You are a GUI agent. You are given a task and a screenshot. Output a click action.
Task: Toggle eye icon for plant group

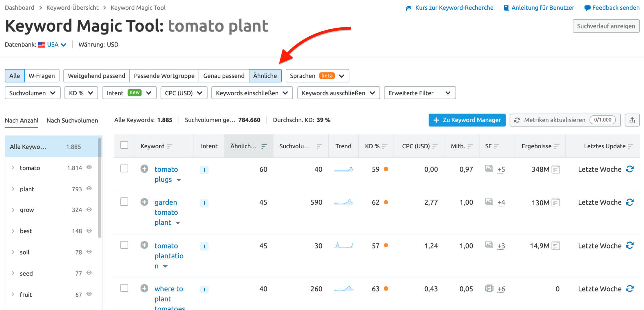pos(89,188)
